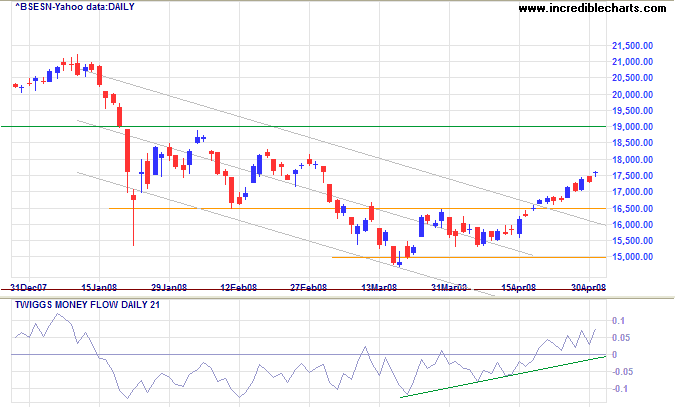Click the long-wick red candlestick dipping below 15,500
Image resolution: width=675 pixels, height=410 pixels.
(133, 217)
